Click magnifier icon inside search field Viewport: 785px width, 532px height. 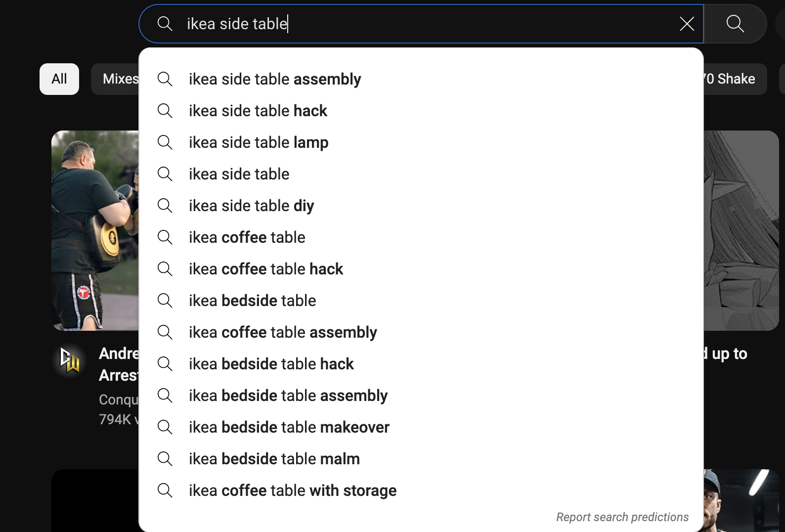[165, 24]
